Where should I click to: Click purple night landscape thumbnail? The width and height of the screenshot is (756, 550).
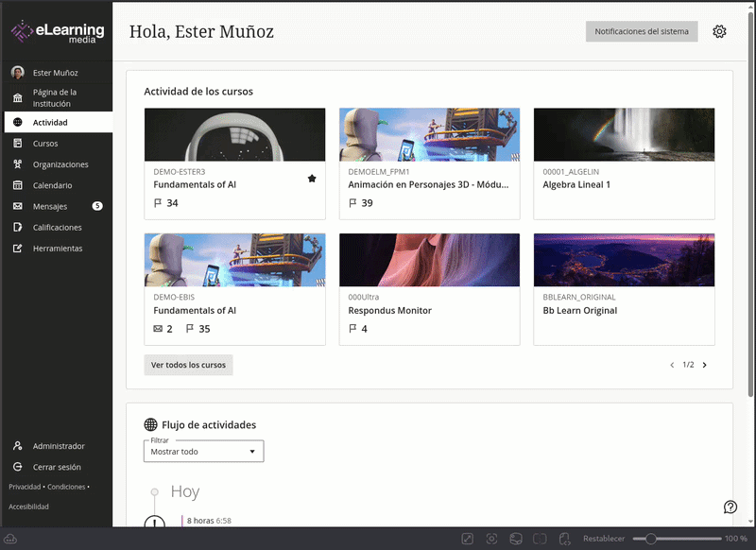(x=624, y=260)
